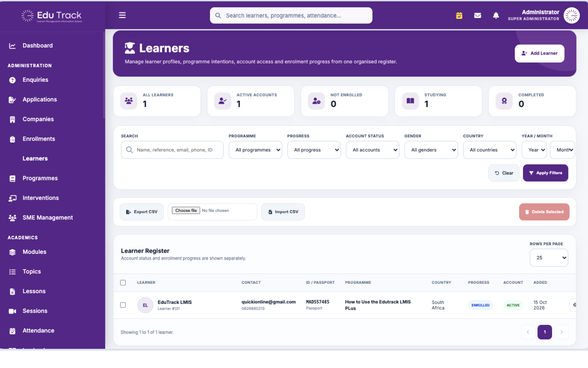
Task: Toggle the hamburger sidebar menu icon
Action: (122, 15)
